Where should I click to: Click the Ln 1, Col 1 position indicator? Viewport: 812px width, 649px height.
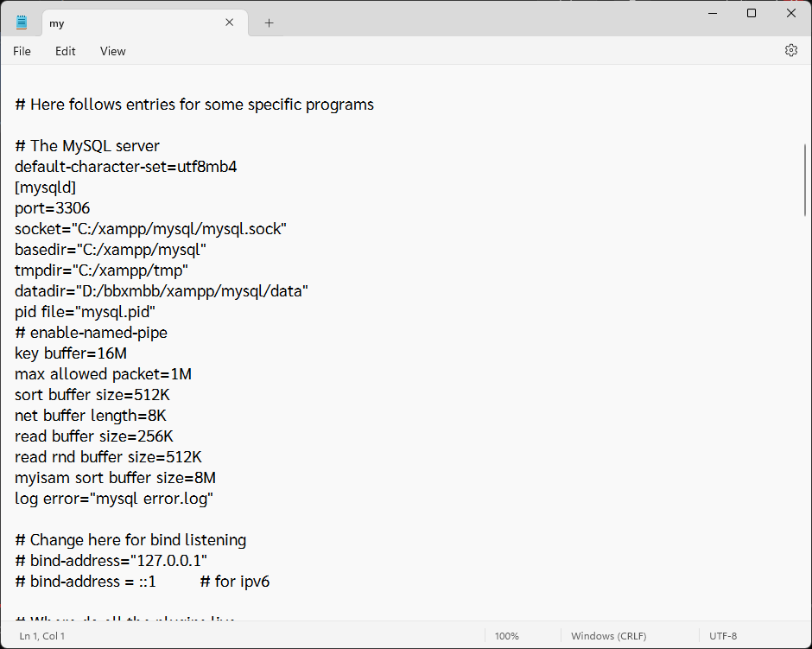(42, 636)
